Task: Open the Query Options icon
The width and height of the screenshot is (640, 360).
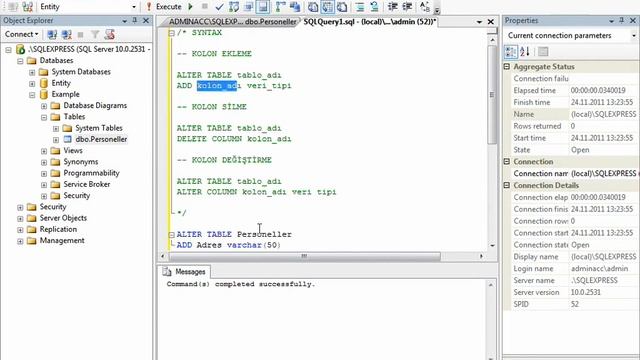Action: click(248, 7)
